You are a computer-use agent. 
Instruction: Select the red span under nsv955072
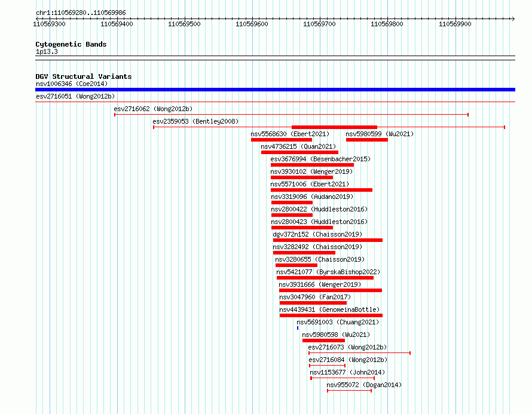[350, 391]
